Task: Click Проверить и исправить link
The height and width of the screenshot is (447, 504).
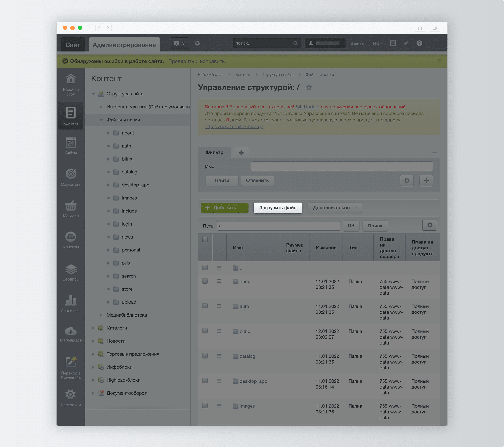Action: point(197,61)
